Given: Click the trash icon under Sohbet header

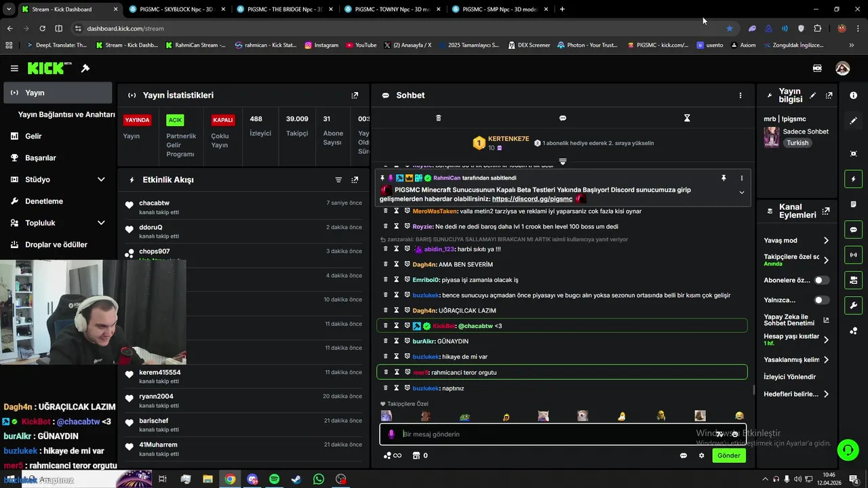Looking at the screenshot, I should click(x=438, y=118).
